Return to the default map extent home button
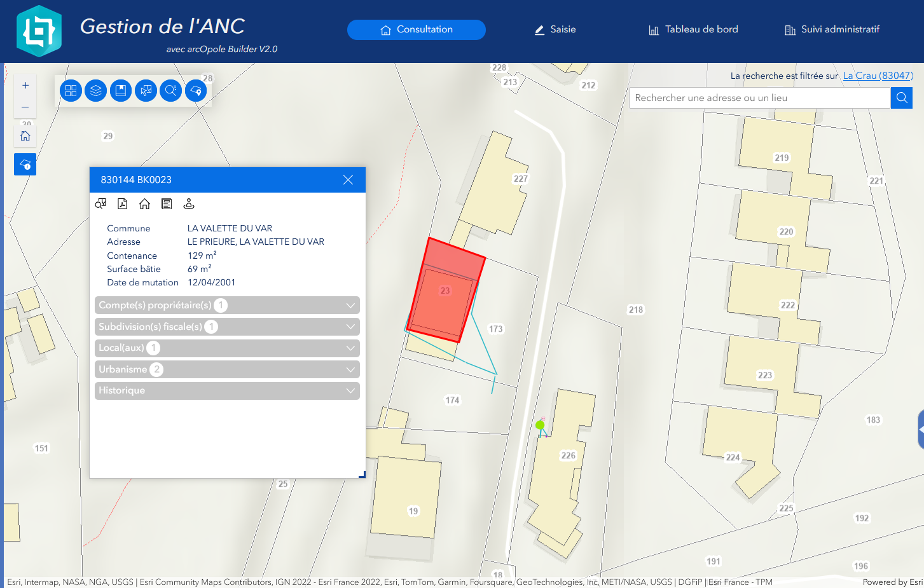The height and width of the screenshot is (588, 924). tap(25, 135)
